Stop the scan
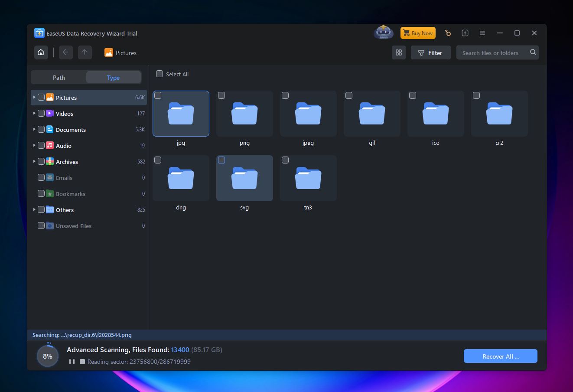 point(82,362)
